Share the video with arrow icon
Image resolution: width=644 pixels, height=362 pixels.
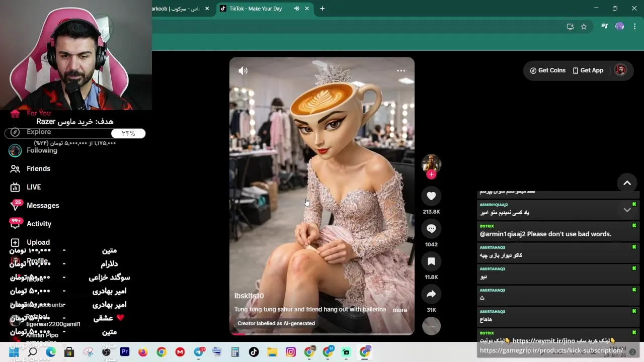(x=431, y=294)
